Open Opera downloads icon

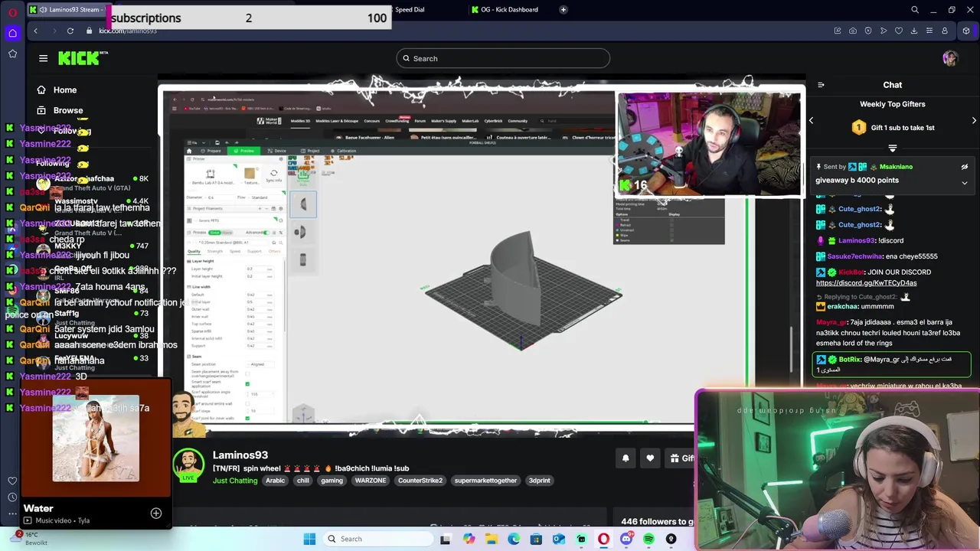914,31
